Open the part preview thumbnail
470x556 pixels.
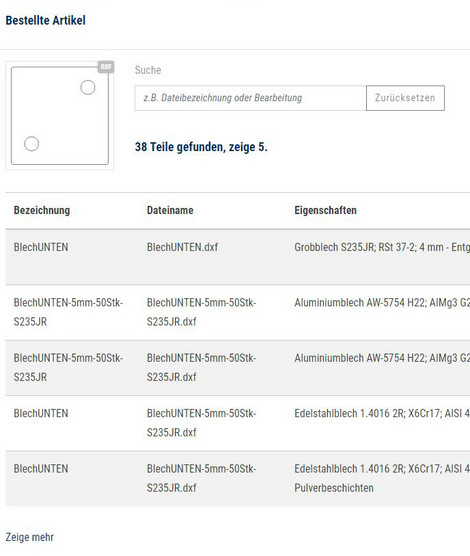coord(60,116)
